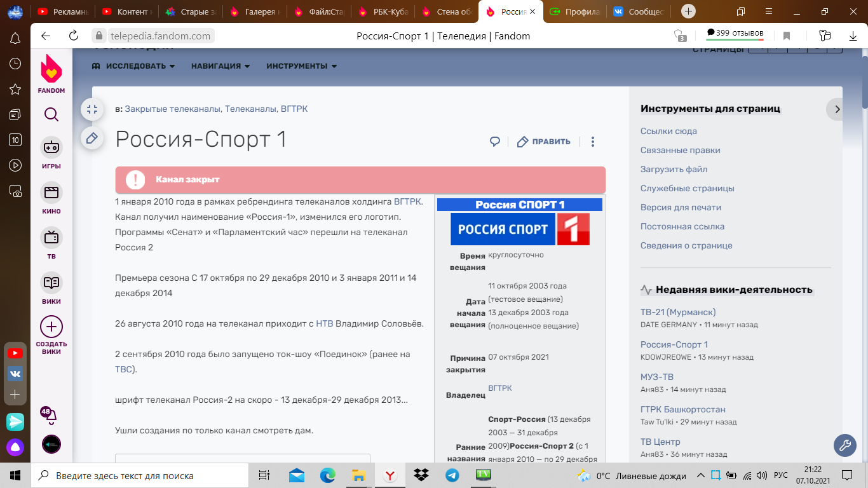Open the 399 отзывов site reviews button
868x488 pixels.
tap(735, 34)
